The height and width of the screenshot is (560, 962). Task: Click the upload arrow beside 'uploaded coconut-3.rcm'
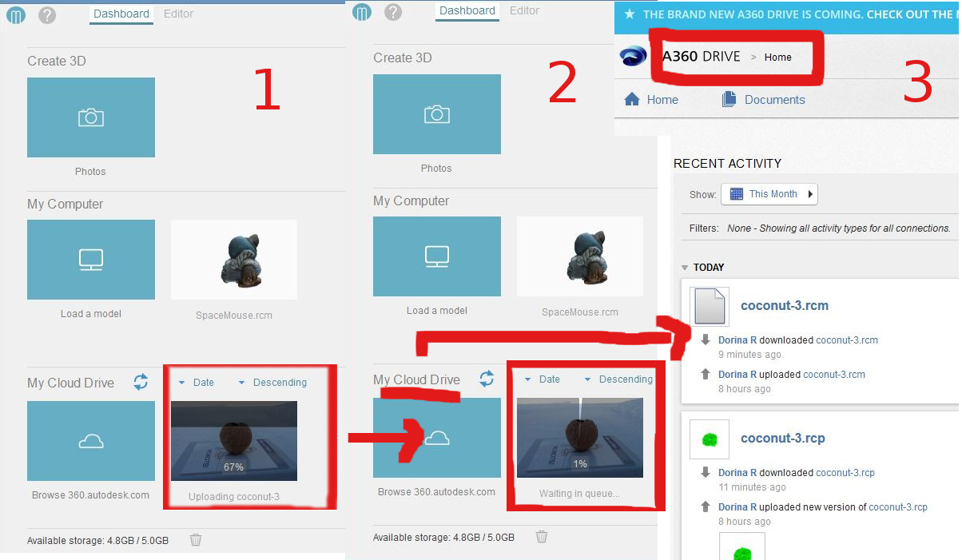(x=706, y=375)
